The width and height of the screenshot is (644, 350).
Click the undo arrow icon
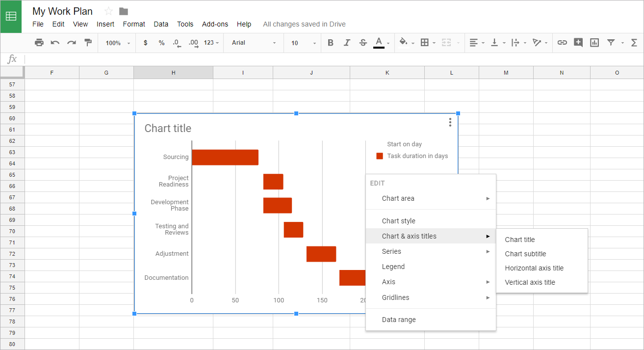[x=55, y=43]
